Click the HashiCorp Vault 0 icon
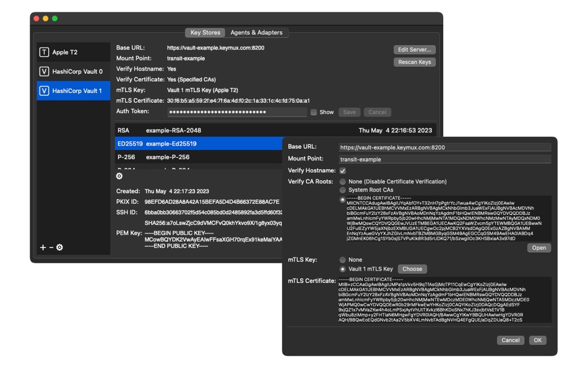Viewport: 588px width, 368px height. tap(44, 71)
